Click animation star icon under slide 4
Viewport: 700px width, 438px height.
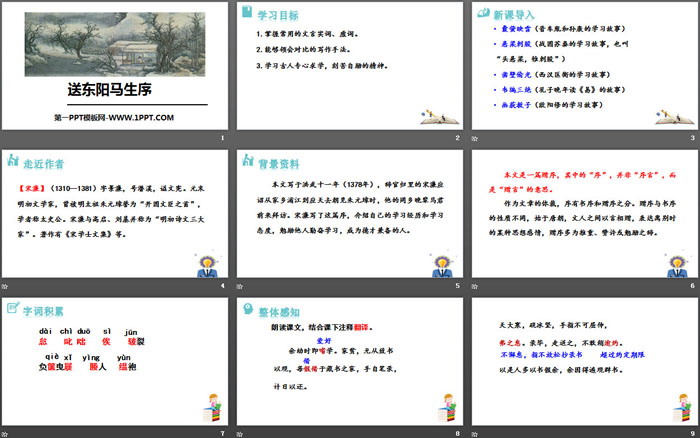tap(5, 286)
